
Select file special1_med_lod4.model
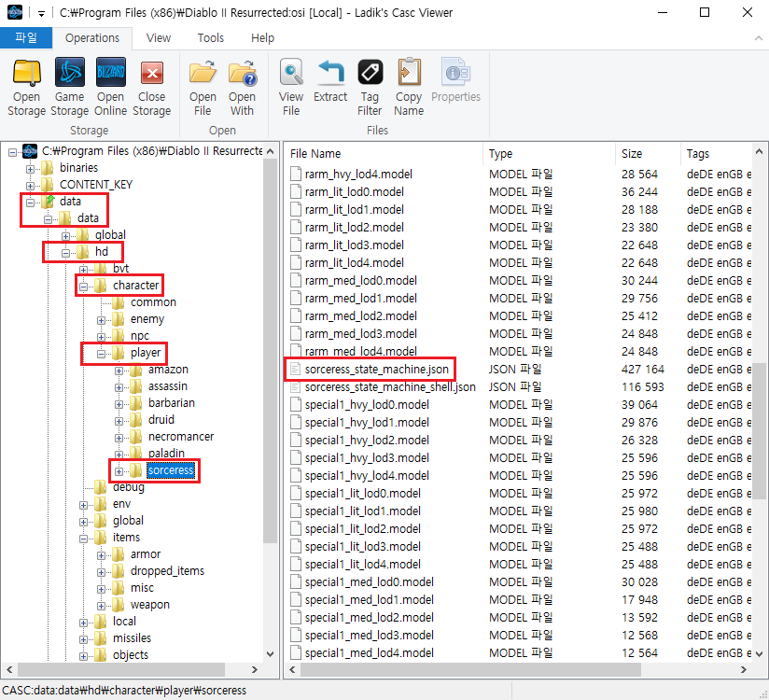[370, 652]
